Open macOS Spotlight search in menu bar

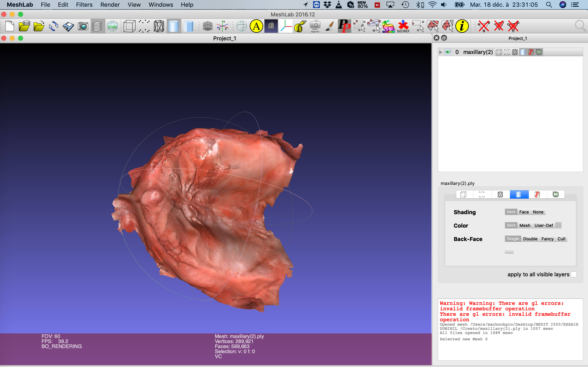(549, 5)
